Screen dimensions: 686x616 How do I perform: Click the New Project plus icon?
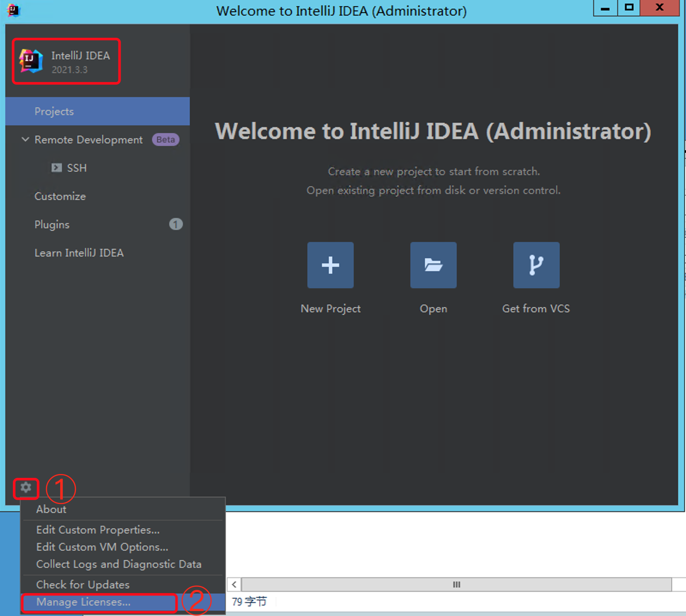pyautogui.click(x=330, y=265)
